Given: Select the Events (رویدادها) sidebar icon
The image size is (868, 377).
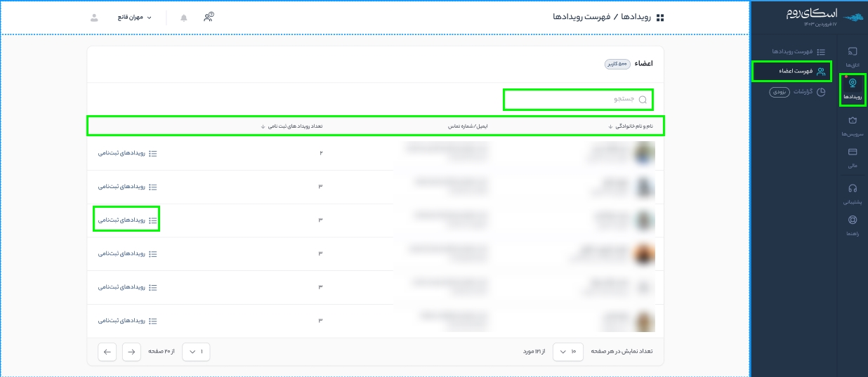Looking at the screenshot, I should coord(853,88).
